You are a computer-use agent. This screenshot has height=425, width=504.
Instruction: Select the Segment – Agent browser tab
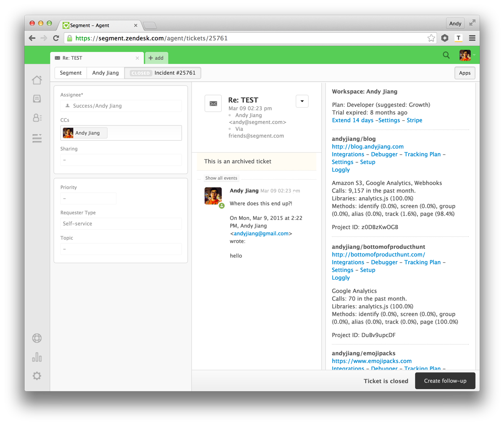click(x=101, y=25)
